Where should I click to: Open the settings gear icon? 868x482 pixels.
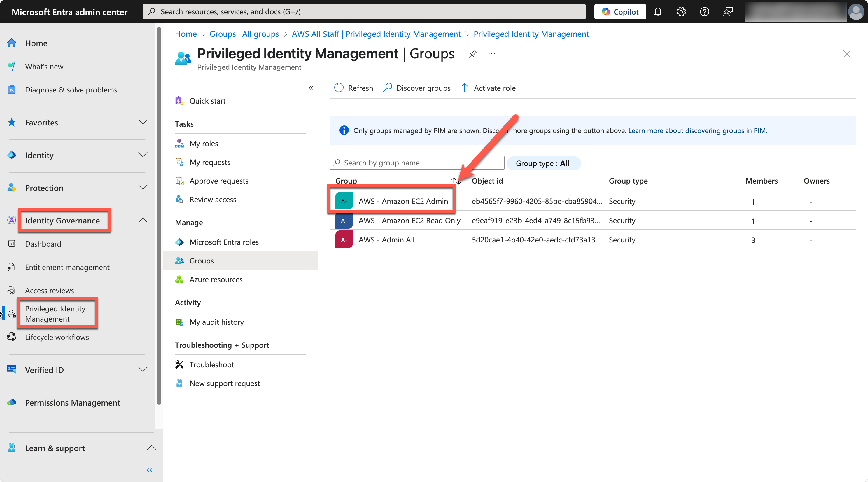(x=681, y=11)
